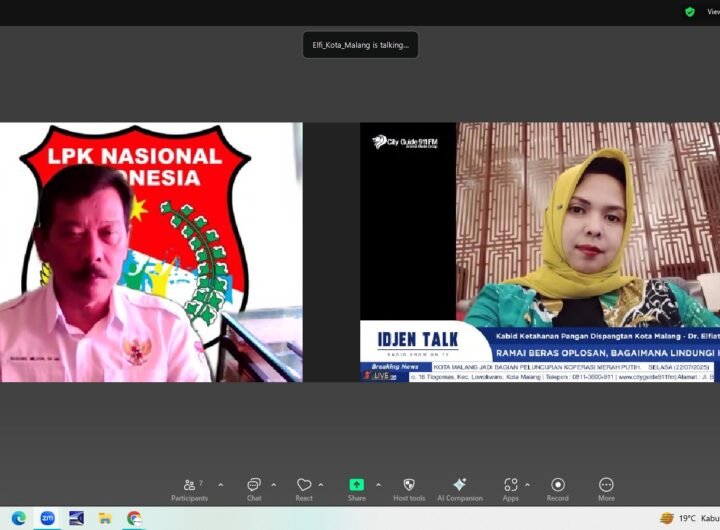Open the AI Companion sparkle icon
The width and height of the screenshot is (720, 530).
460,485
